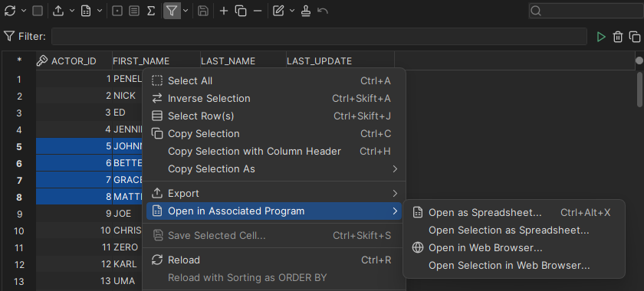
Task: Click the ACTOR_ID column header
Action: click(74, 61)
